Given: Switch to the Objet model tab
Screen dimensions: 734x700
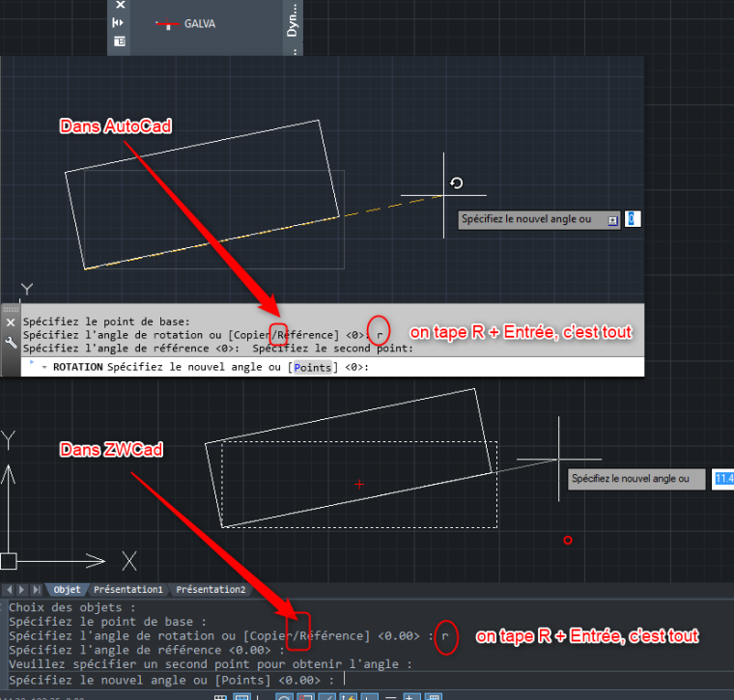Looking at the screenshot, I should point(67,590).
